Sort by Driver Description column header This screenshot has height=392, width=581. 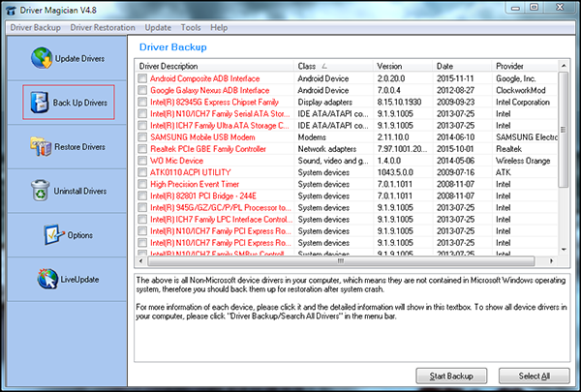coord(214,66)
